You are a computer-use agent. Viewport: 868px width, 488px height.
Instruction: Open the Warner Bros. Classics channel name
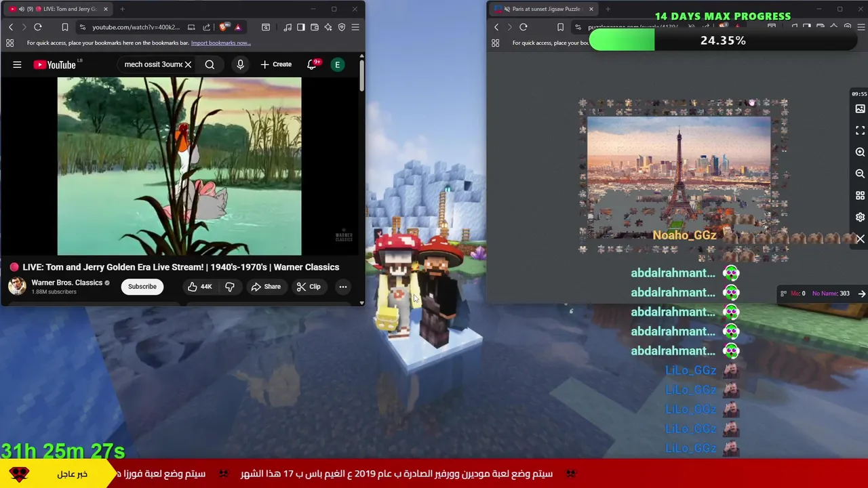[x=66, y=283]
